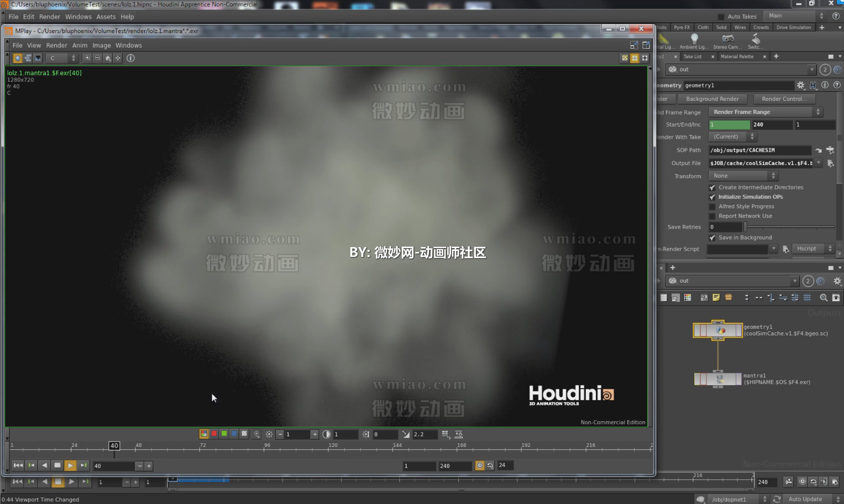Open the Render Control dialog
The width and height of the screenshot is (844, 504).
coord(784,98)
